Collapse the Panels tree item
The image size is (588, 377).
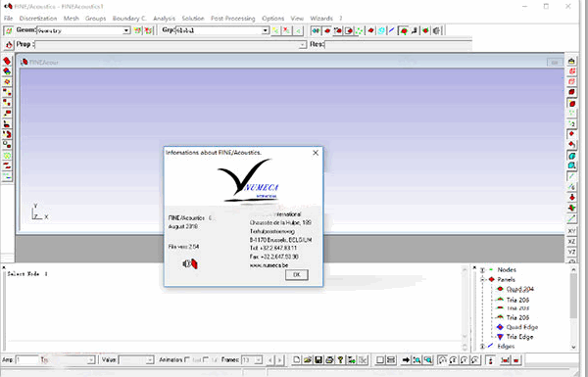pyautogui.click(x=482, y=279)
